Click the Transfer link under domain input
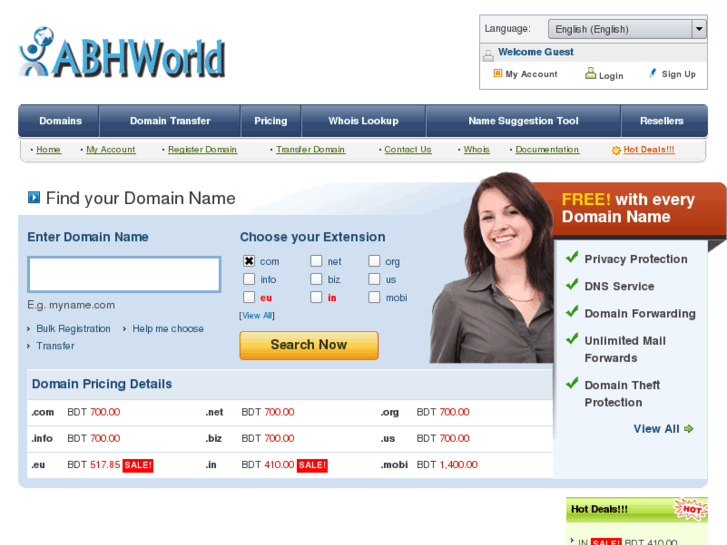Viewport: 727px width, 545px height. tap(55, 346)
